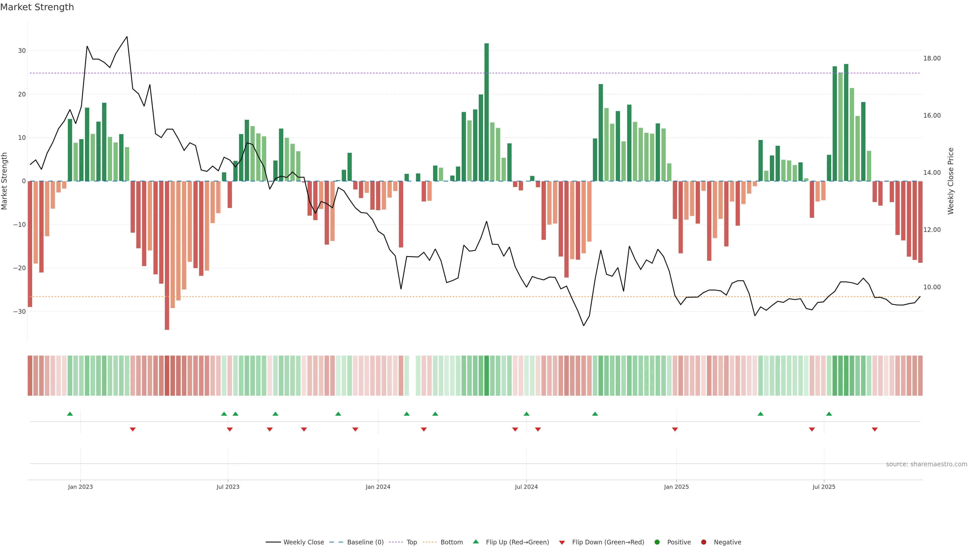980x551 pixels.
Task: Click the Market Strength chart title
Action: click(37, 7)
